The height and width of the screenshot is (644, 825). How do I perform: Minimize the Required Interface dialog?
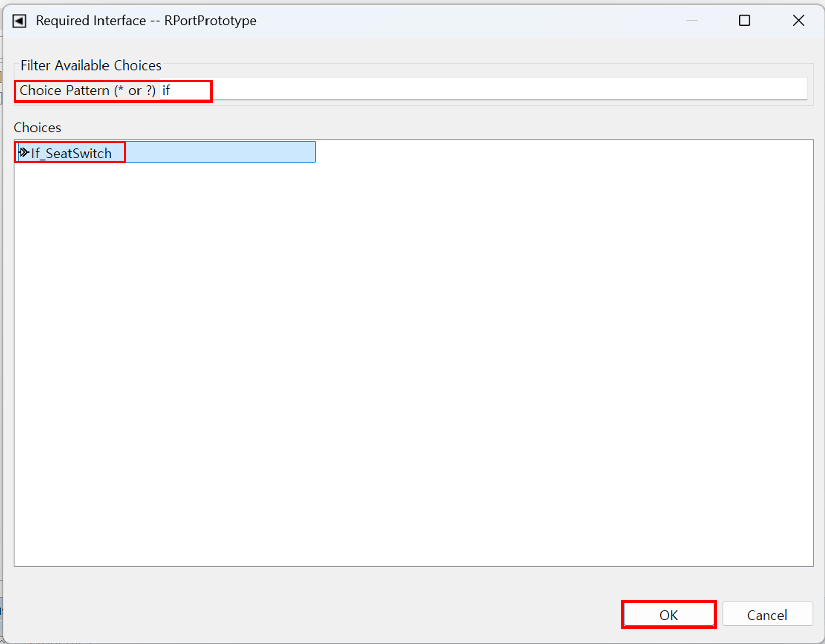[x=692, y=21]
